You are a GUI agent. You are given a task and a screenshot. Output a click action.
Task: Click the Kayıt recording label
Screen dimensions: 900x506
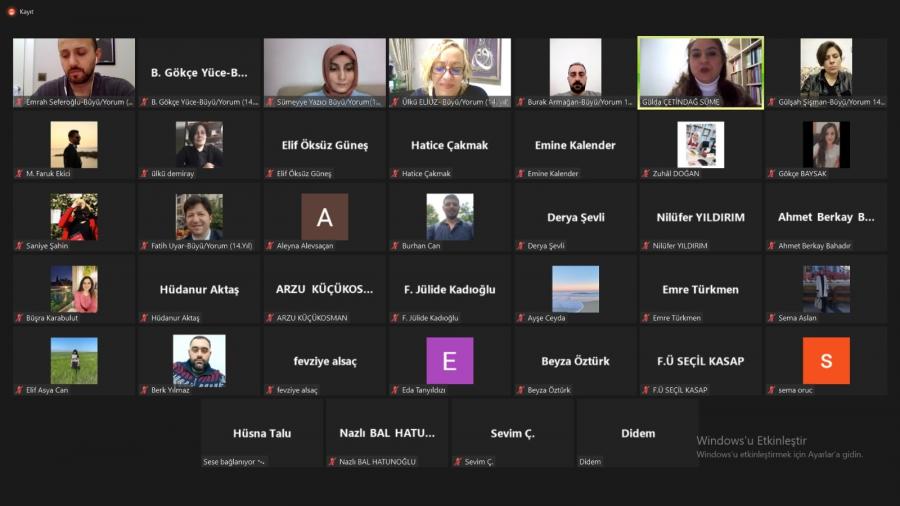26,11
